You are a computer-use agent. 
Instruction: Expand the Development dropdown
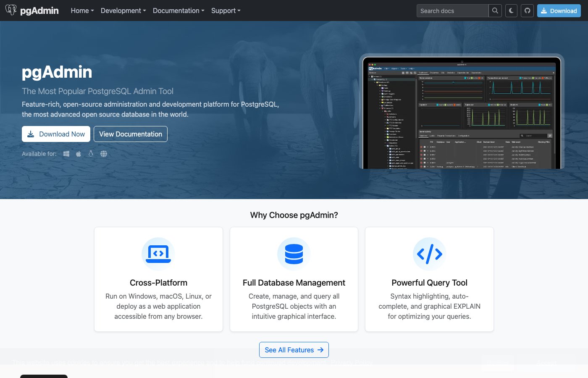[123, 10]
